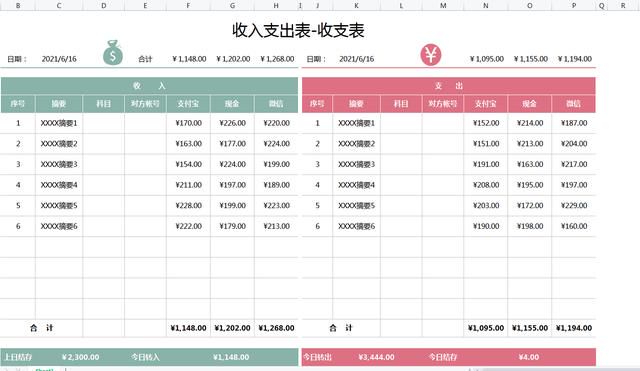This screenshot has width=640, height=371.
Task: Select income cell ¥177.00
Action: (x=233, y=144)
